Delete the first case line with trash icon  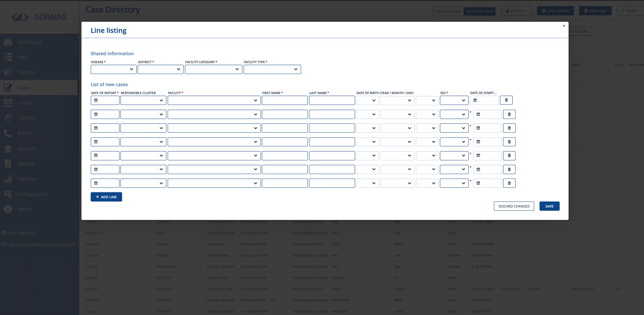[506, 100]
